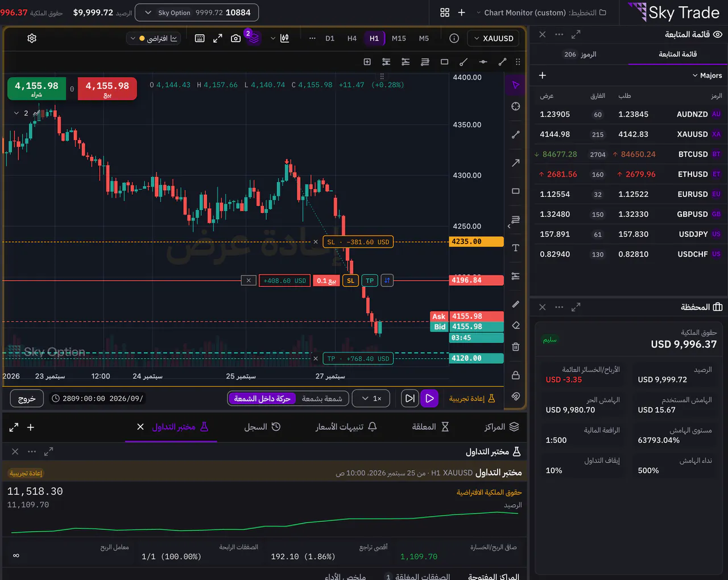Open chart settings gear icon
The width and height of the screenshot is (728, 580).
[x=32, y=38]
